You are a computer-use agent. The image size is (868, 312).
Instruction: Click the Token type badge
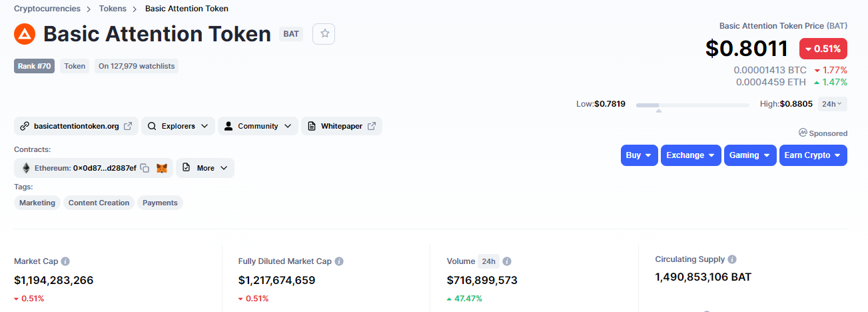click(x=75, y=66)
